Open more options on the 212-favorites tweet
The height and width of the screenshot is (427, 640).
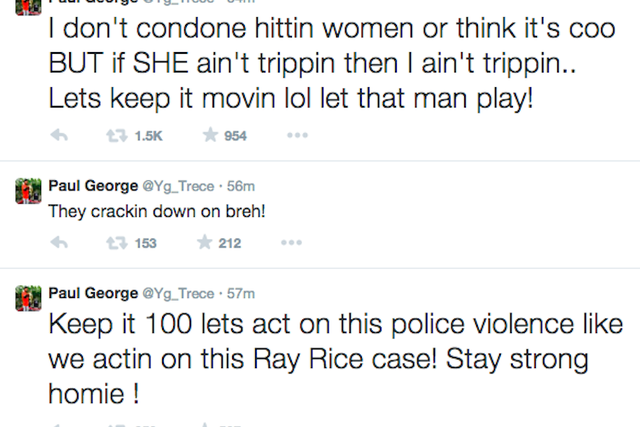(x=291, y=242)
